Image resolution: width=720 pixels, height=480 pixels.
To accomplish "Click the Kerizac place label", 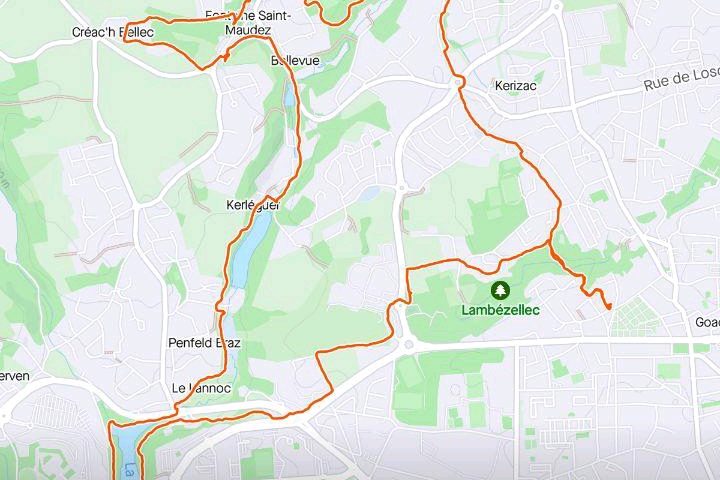I will point(515,85).
